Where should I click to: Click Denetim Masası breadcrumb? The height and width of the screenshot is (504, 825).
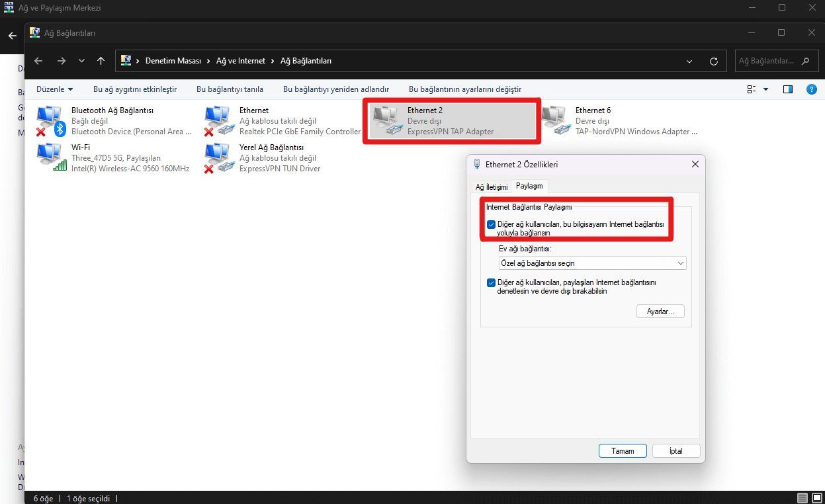[173, 61]
